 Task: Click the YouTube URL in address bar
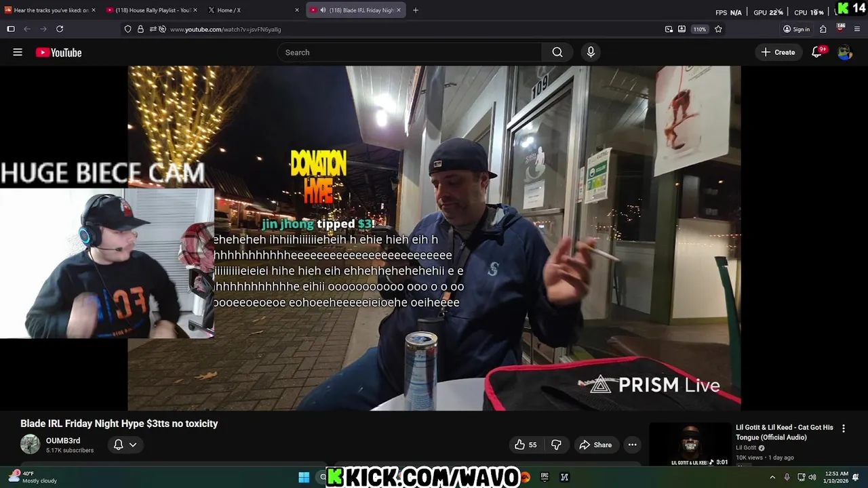pos(225,29)
